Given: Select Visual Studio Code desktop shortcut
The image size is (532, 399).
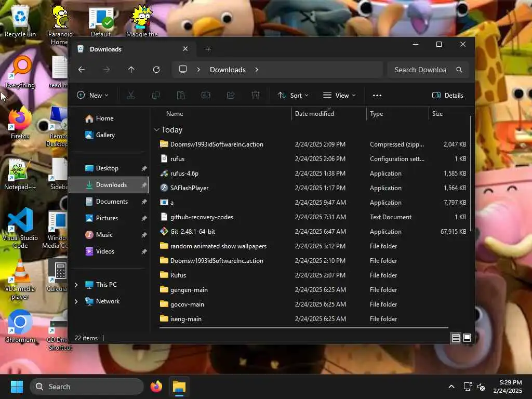Looking at the screenshot, I should pos(20,228).
